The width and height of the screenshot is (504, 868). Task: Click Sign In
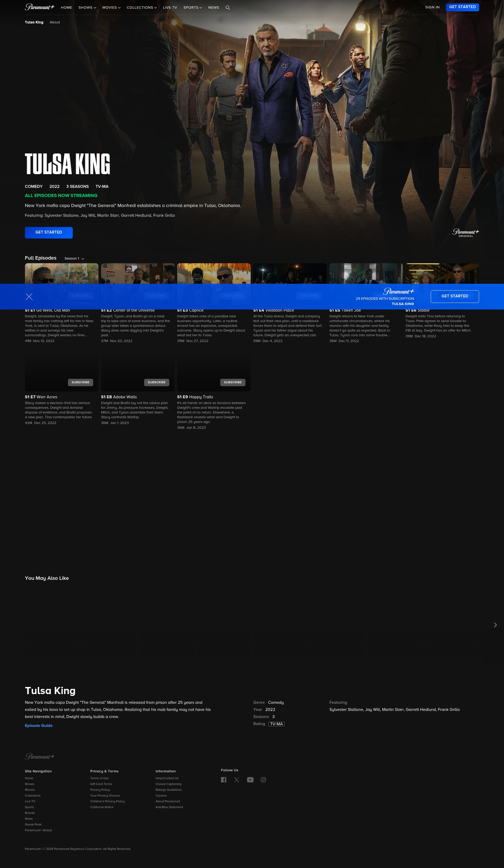(432, 7)
